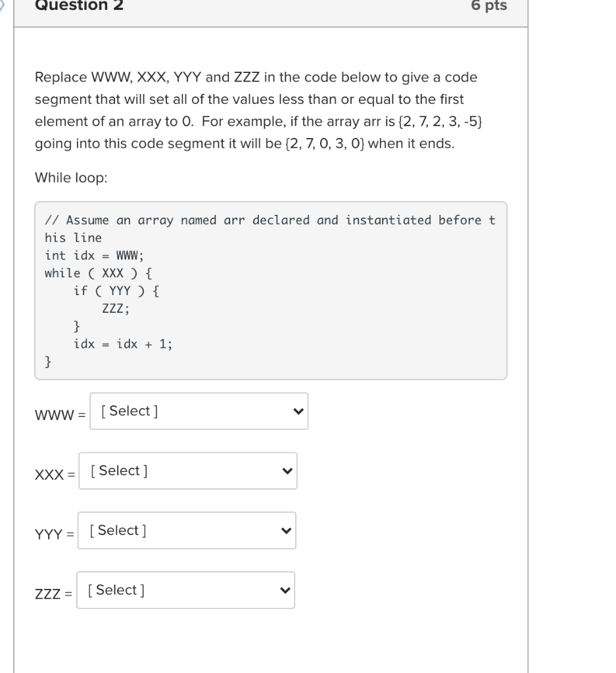Select the code block containing the while loop
This screenshot has height=673, width=616.
(270, 289)
